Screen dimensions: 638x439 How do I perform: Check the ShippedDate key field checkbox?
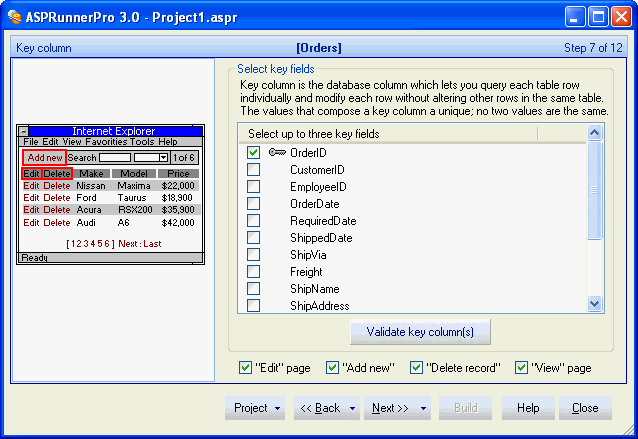(x=253, y=238)
